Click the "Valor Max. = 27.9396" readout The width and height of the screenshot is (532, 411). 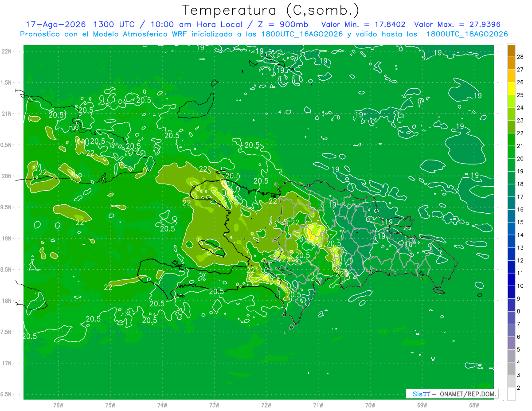coord(458,24)
